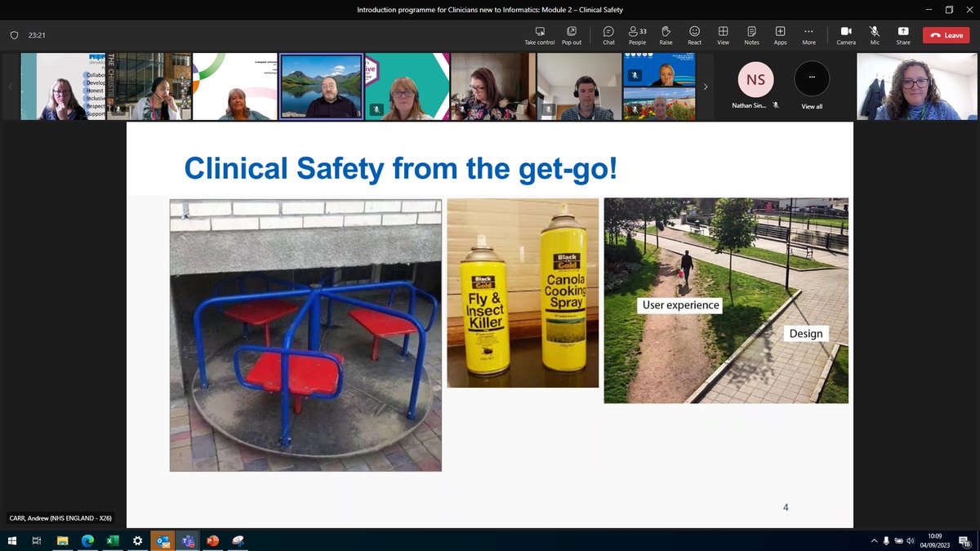Screen dimensions: 980x551
Task: Open Settings from the taskbar
Action: click(x=137, y=540)
